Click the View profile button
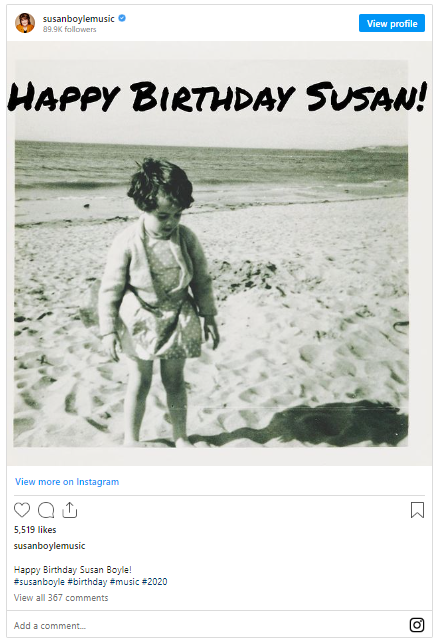The height and width of the screenshot is (641, 438). [391, 23]
